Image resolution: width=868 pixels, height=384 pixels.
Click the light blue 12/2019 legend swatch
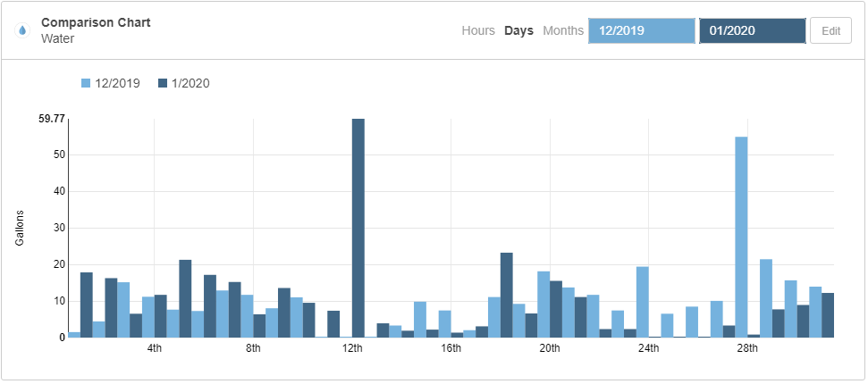click(87, 83)
